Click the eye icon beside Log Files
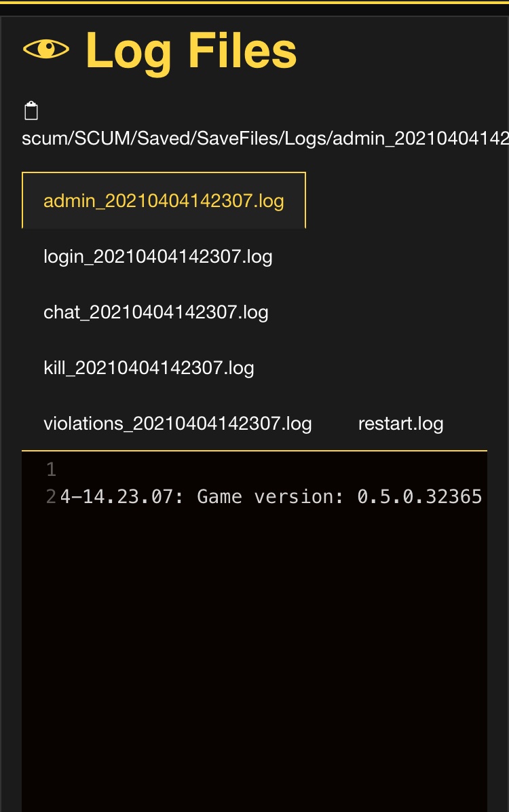This screenshot has height=812, width=509. coord(46,49)
